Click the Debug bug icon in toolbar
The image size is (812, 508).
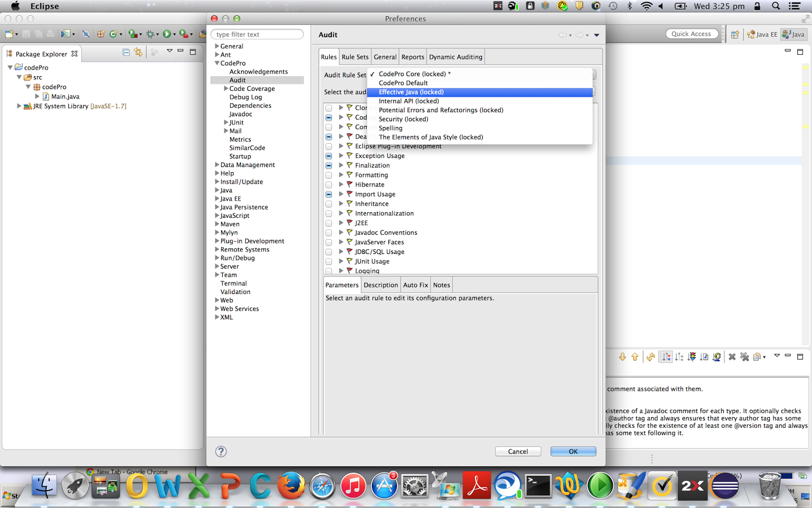click(150, 34)
